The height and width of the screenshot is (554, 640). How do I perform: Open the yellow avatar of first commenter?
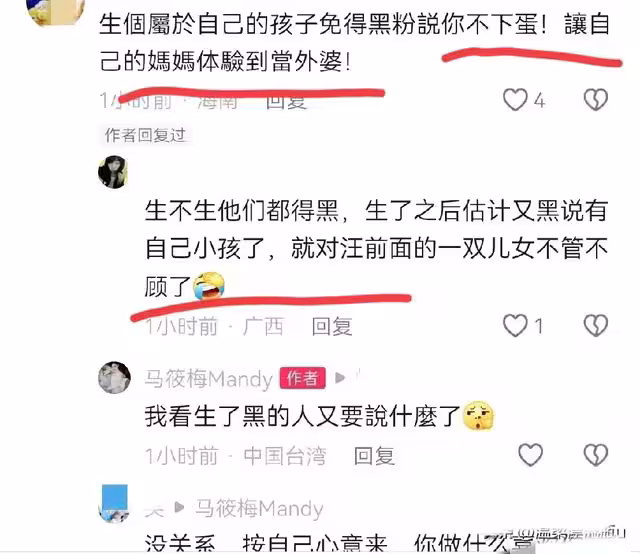tap(55, 12)
